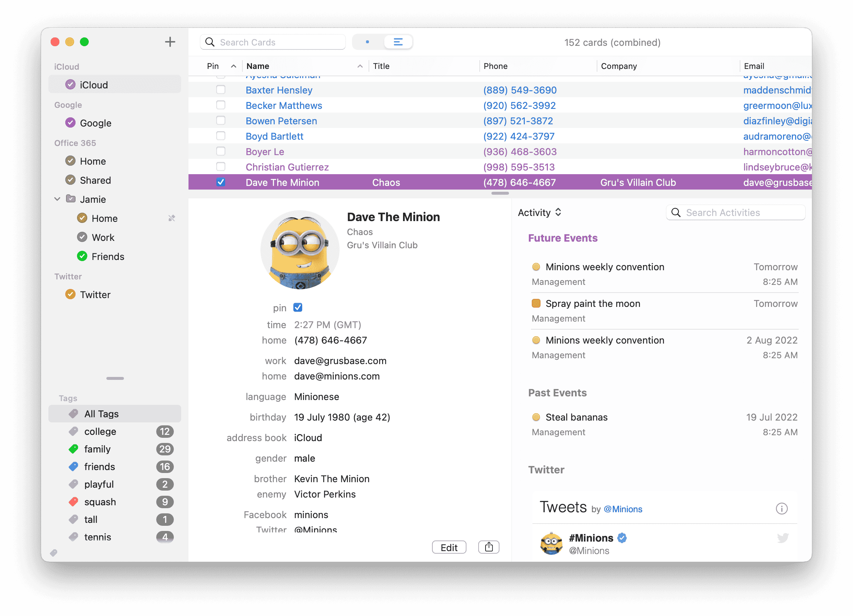Click the Twitter bird icon on the tweet
Viewport: 853px width, 616px height.
[783, 538]
